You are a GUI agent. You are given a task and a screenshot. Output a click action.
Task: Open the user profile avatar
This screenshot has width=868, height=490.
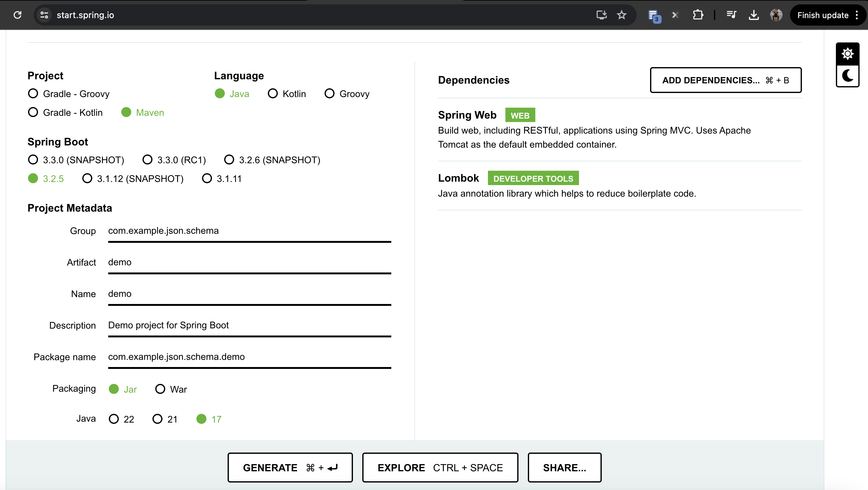click(x=776, y=15)
